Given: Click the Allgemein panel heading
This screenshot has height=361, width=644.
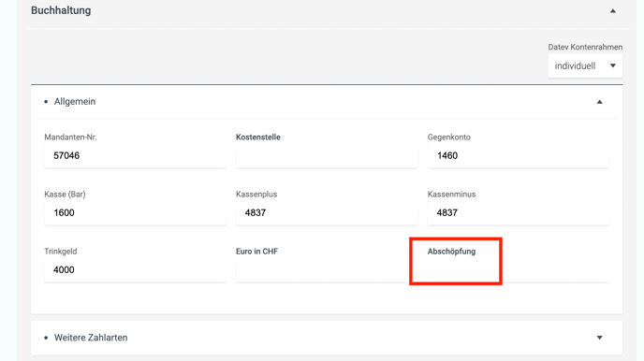Looking at the screenshot, I should [75, 101].
